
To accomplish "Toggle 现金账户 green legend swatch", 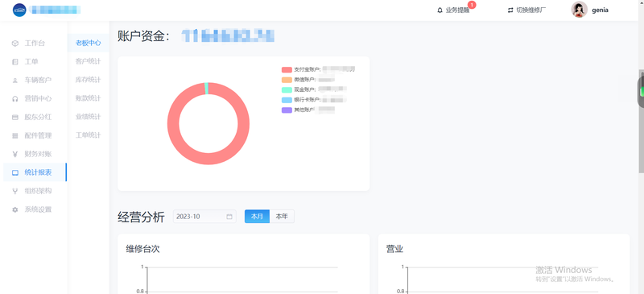I will (287, 89).
